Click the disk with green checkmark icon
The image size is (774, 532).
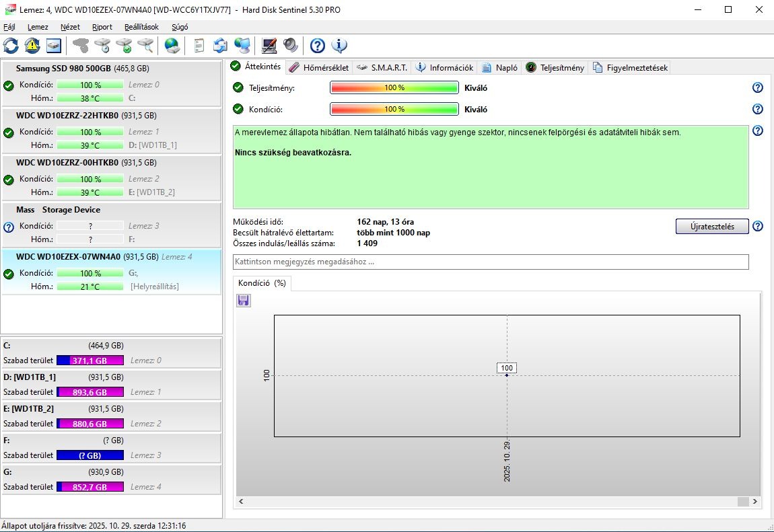(x=124, y=46)
